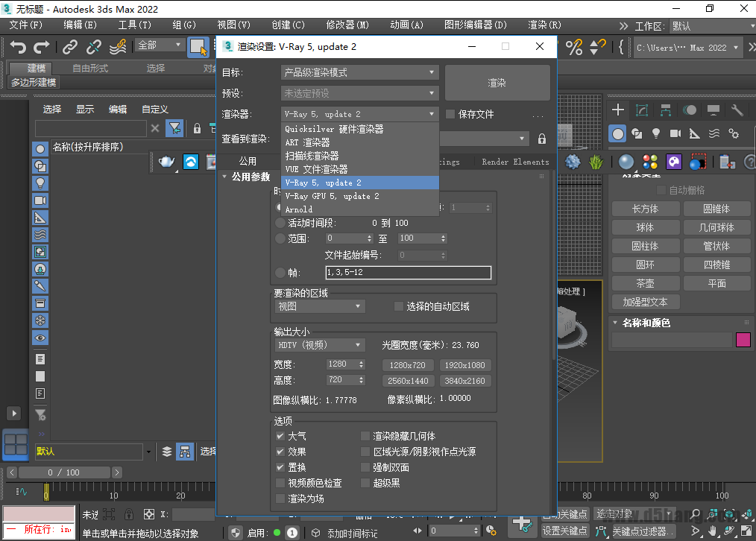The width and height of the screenshot is (756, 541).
Task: Click the material editor multicolor spheres icon
Action: pyautogui.click(x=650, y=162)
